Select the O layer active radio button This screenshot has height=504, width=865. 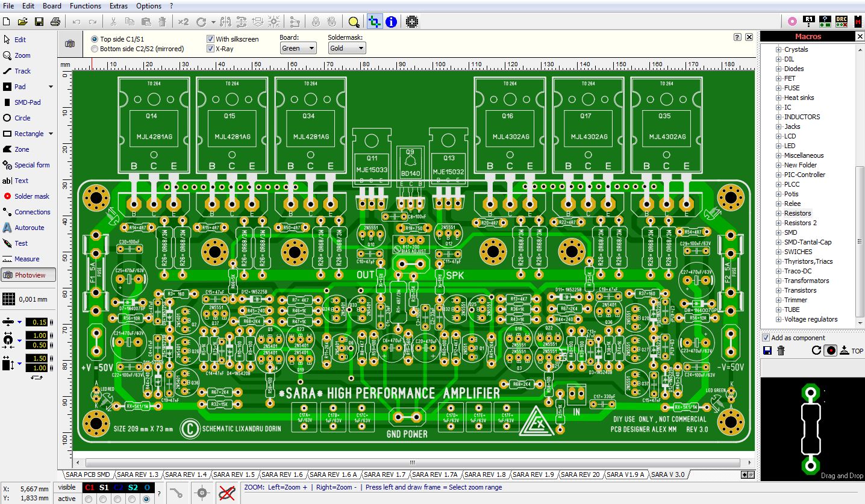[x=146, y=499]
